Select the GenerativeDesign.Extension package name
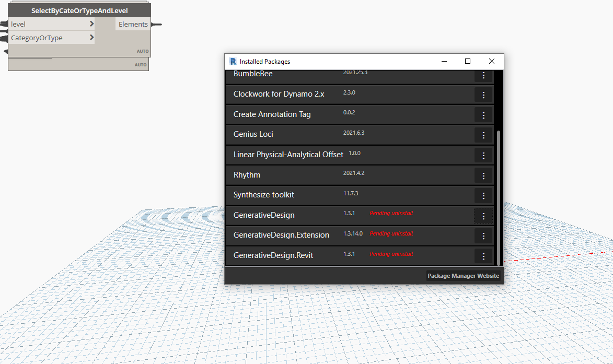The height and width of the screenshot is (364, 613). tap(281, 235)
